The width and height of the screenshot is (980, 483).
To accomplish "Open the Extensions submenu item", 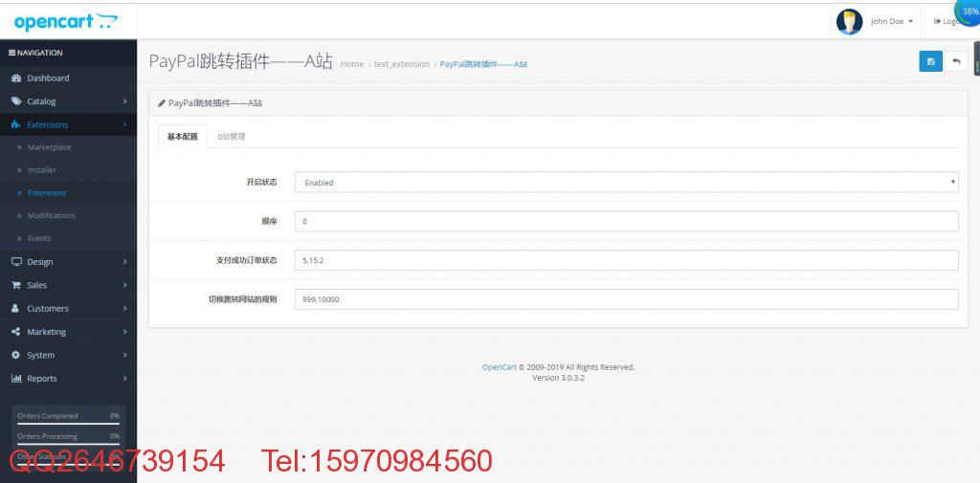I will click(x=47, y=192).
